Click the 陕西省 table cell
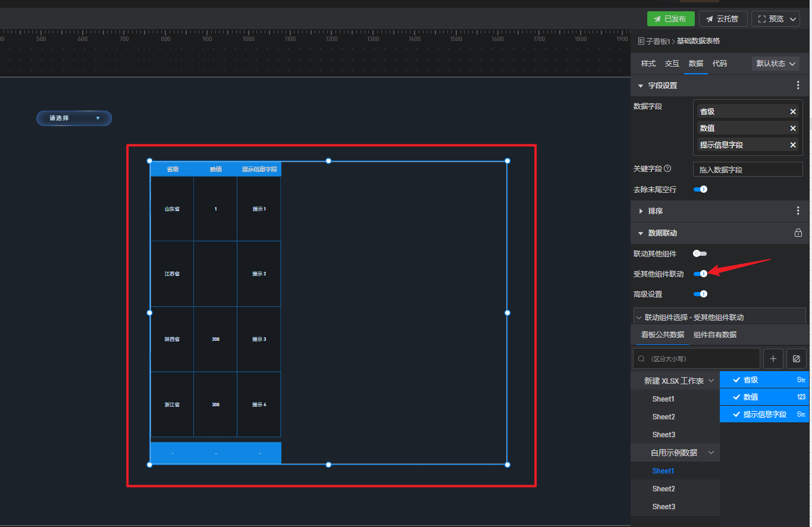The image size is (812, 527). click(x=172, y=339)
